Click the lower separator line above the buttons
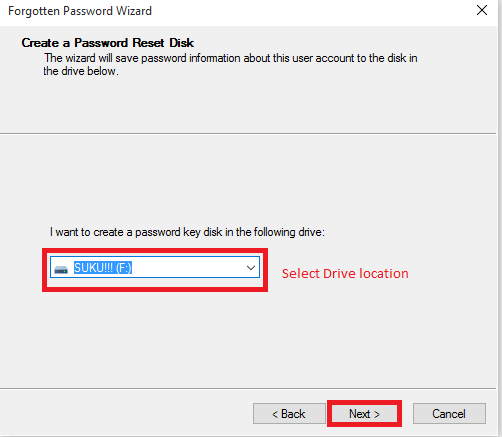 point(248,388)
